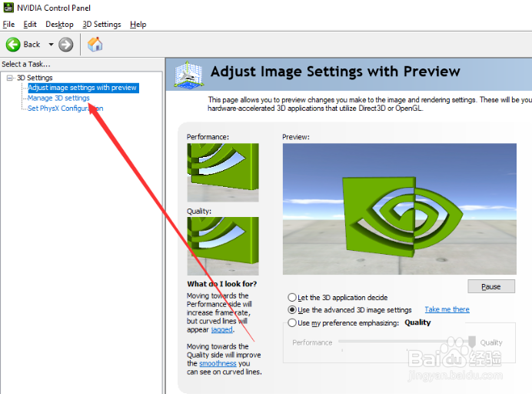Open Manage 3D settings
Viewport: 532px width, 394px height.
point(58,98)
